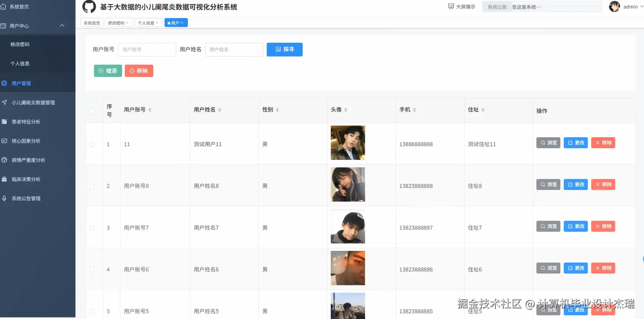Click the 患者特征分析 sidebar icon

point(4,122)
